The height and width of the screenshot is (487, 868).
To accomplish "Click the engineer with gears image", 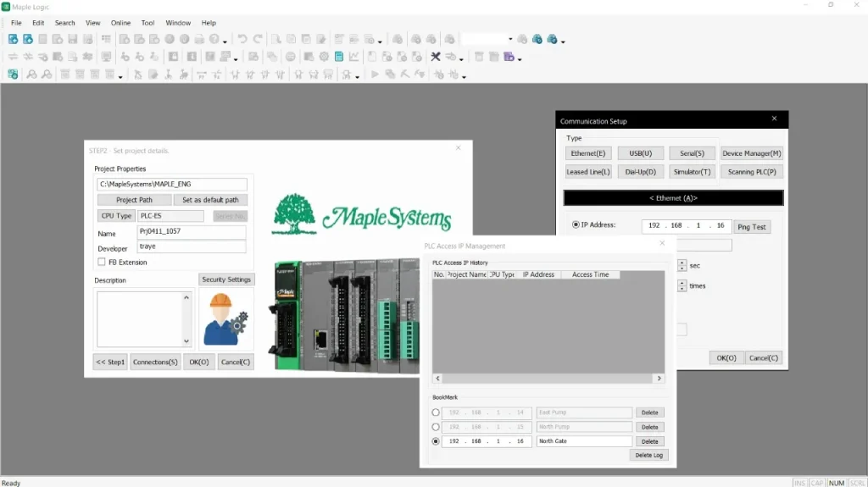I will click(225, 319).
